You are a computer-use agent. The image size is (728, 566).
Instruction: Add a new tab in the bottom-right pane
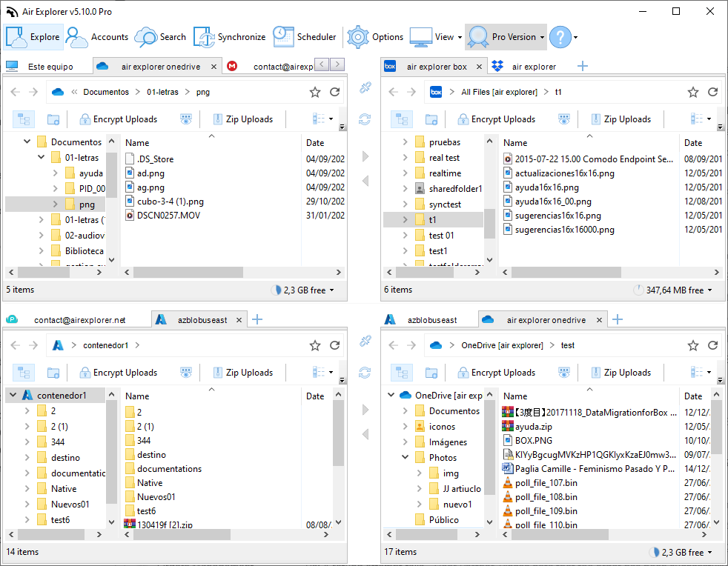click(x=617, y=319)
